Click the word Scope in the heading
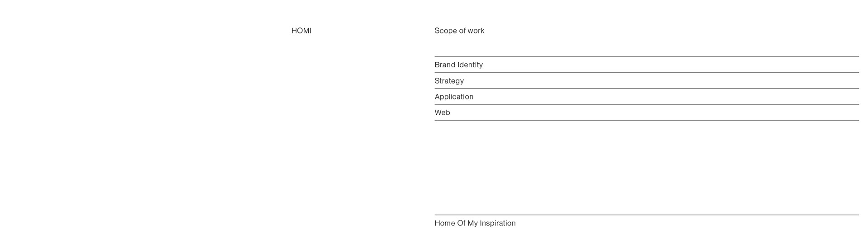Screen dimensions: 868x248 [x=445, y=31]
